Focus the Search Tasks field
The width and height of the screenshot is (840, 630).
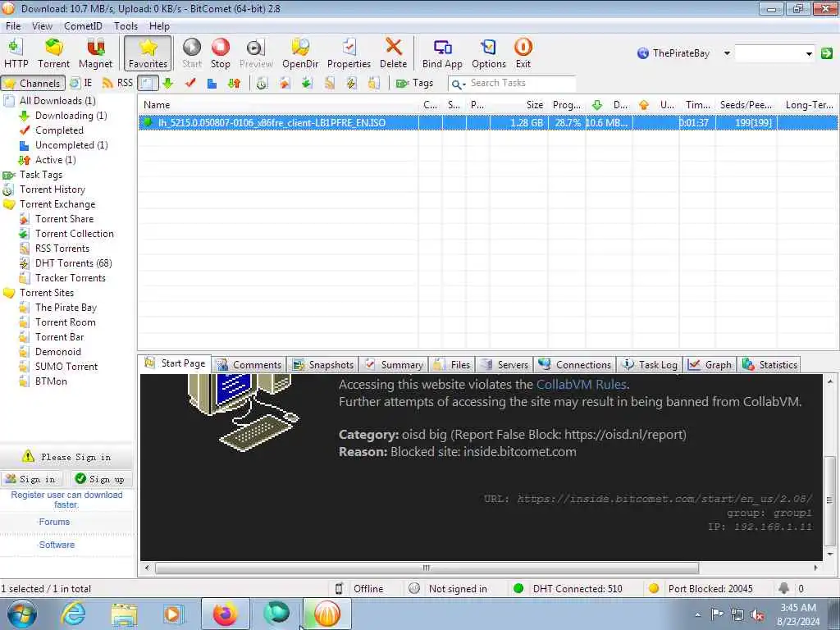[521, 83]
